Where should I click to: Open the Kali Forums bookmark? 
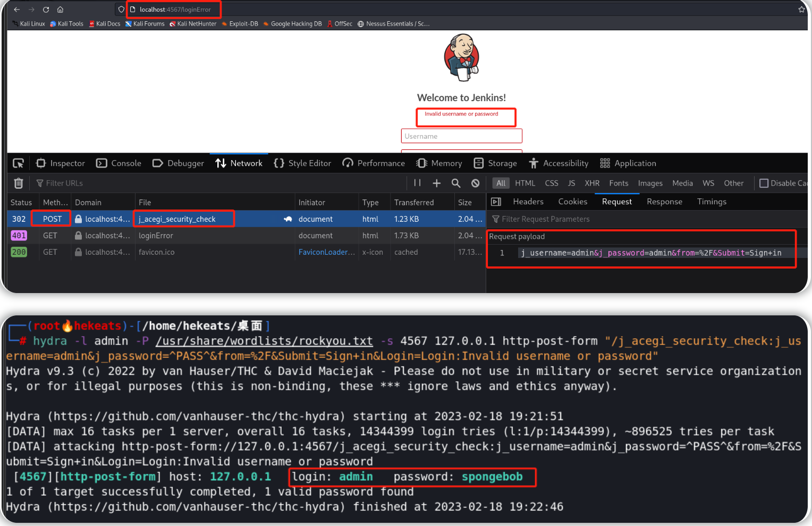145,24
